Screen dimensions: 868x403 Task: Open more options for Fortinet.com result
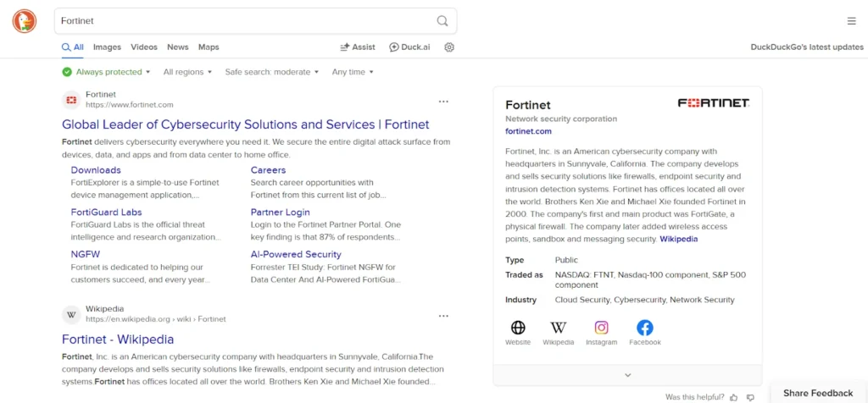[x=442, y=102]
